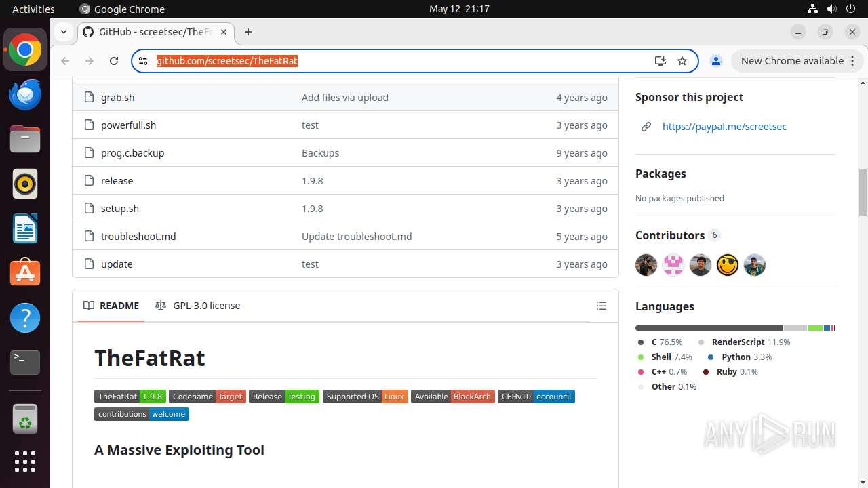Reload the GitHub page

114,61
